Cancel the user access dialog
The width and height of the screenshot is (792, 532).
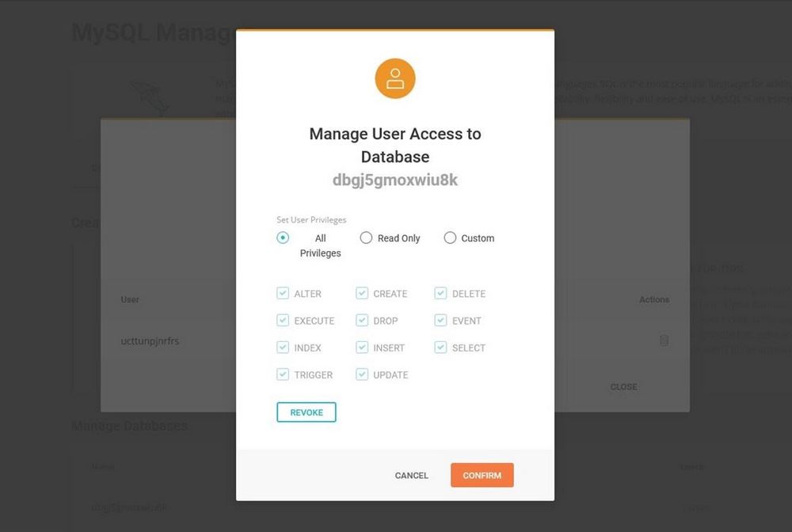point(411,476)
